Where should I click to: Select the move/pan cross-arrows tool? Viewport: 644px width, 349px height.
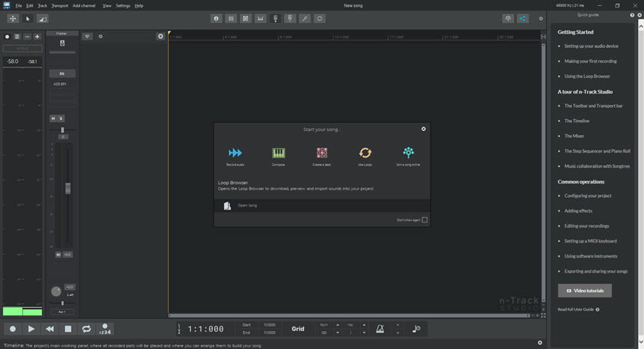point(13,19)
